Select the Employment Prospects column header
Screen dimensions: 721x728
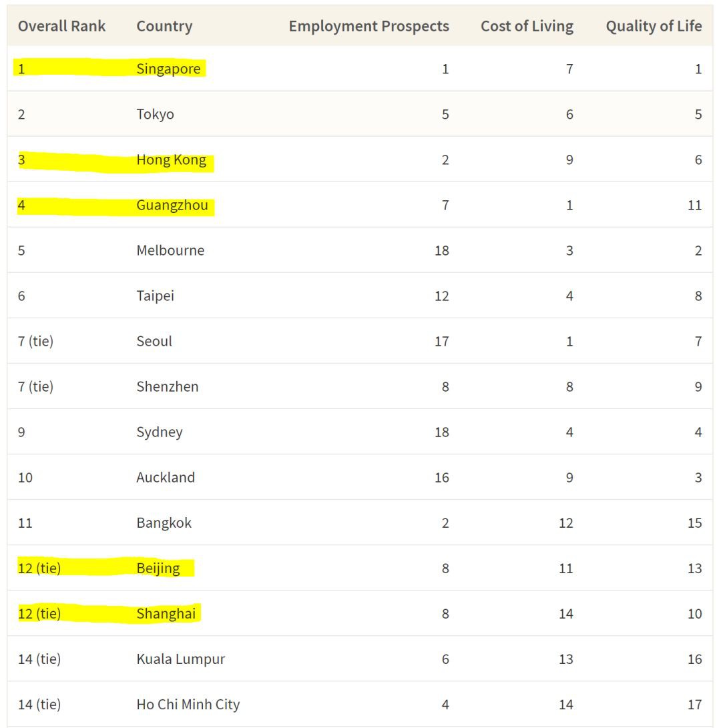coord(369,26)
